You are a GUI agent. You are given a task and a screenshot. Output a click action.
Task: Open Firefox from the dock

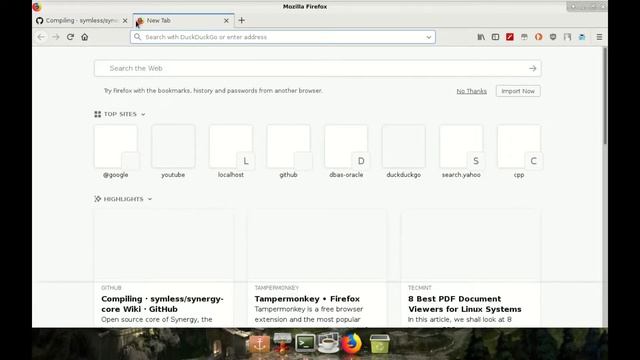click(x=351, y=343)
